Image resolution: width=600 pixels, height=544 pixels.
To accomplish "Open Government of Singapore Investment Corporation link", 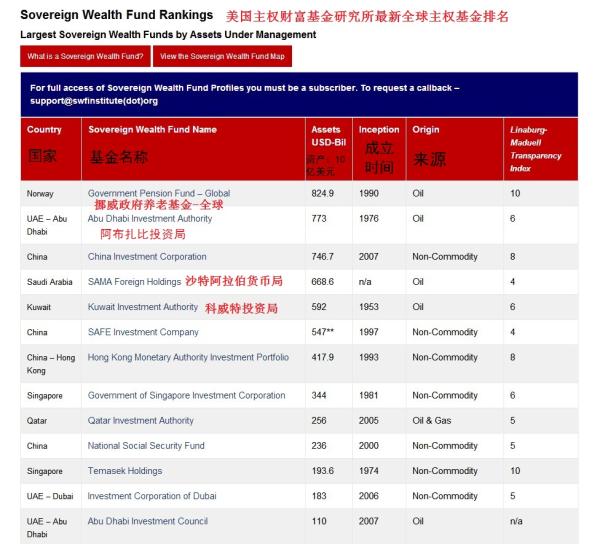I will tap(186, 396).
